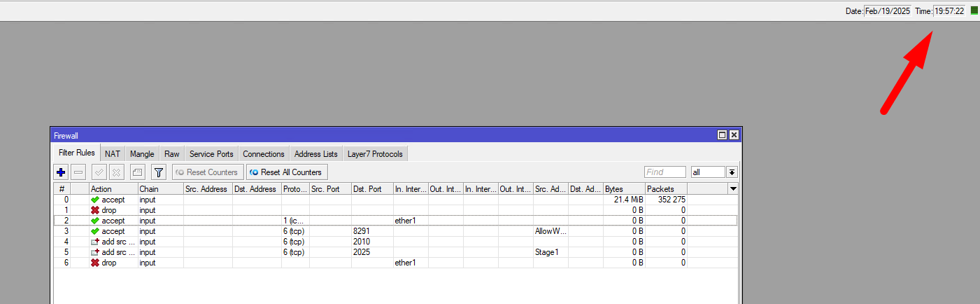Select the 2010 destination port cell
This screenshot has width=980, height=304.
pos(372,242)
